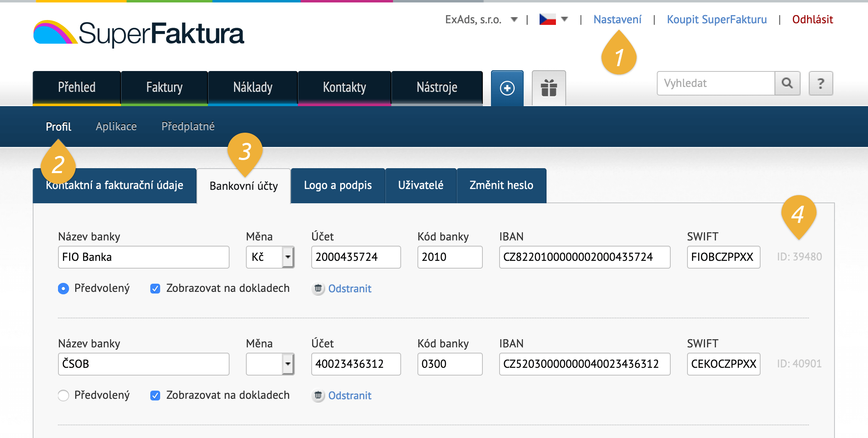Click the Odhlásit logout link
The width and height of the screenshot is (868, 438).
pos(812,20)
